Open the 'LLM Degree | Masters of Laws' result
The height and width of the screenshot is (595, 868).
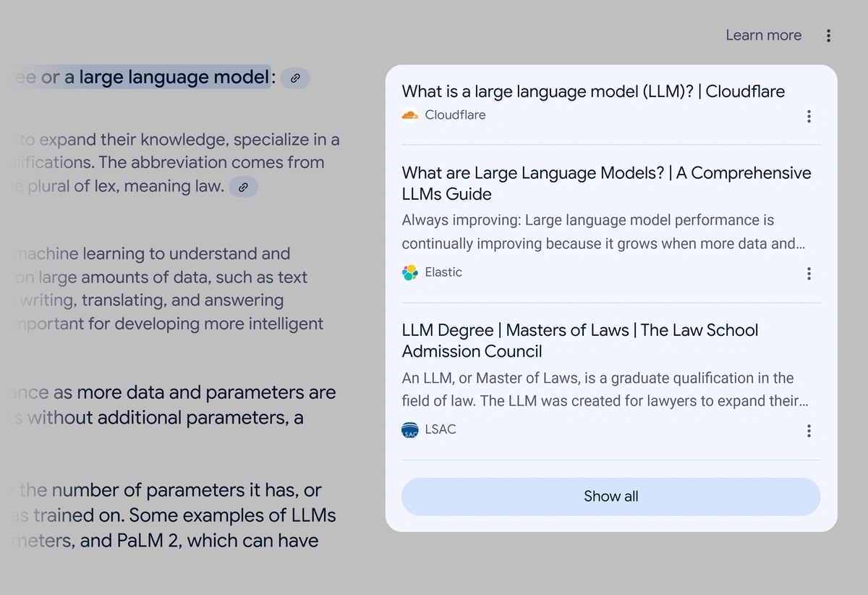pyautogui.click(x=579, y=340)
